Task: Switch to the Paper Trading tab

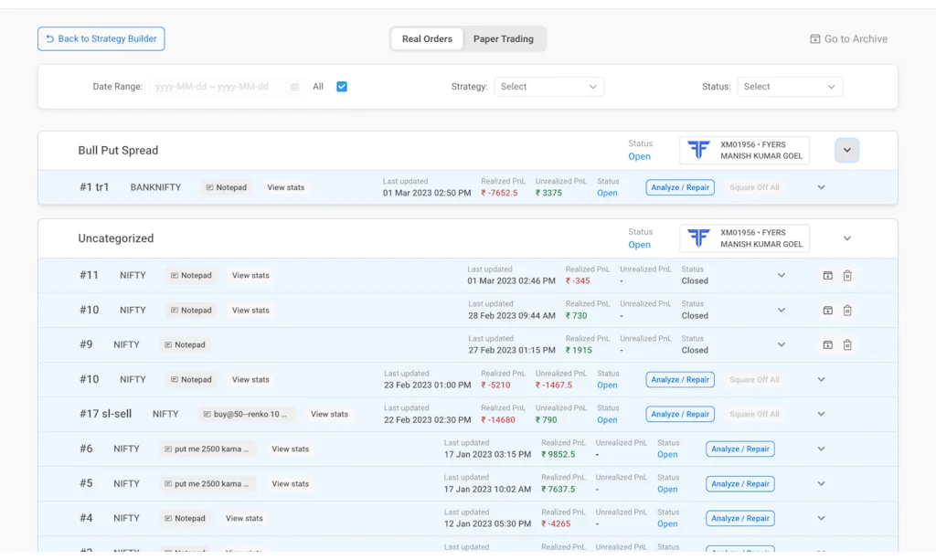Action: click(x=504, y=38)
